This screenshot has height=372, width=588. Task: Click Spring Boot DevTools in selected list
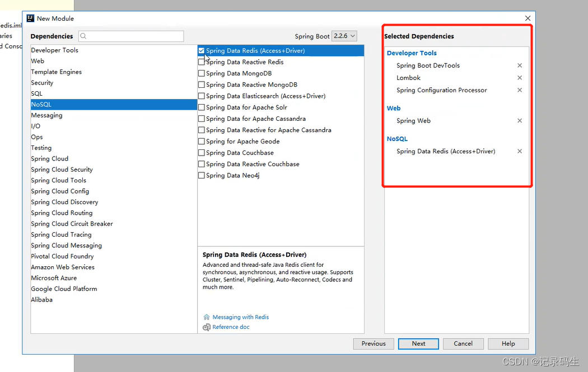pos(428,65)
